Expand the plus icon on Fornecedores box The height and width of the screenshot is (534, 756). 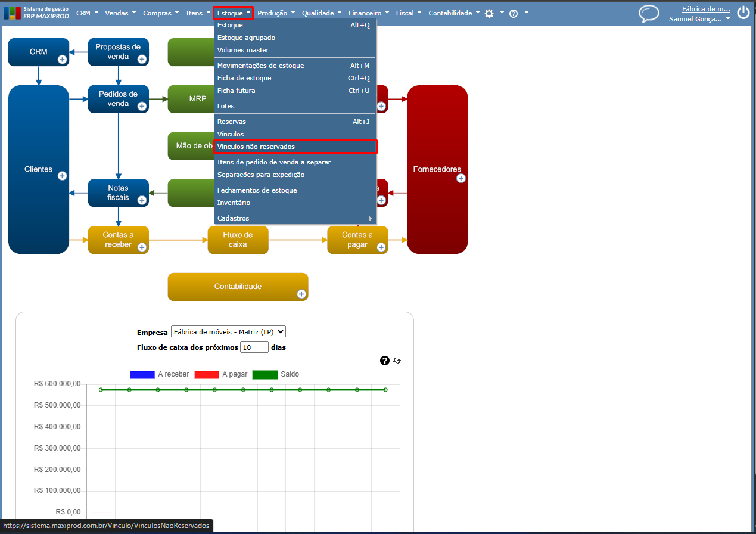[461, 178]
